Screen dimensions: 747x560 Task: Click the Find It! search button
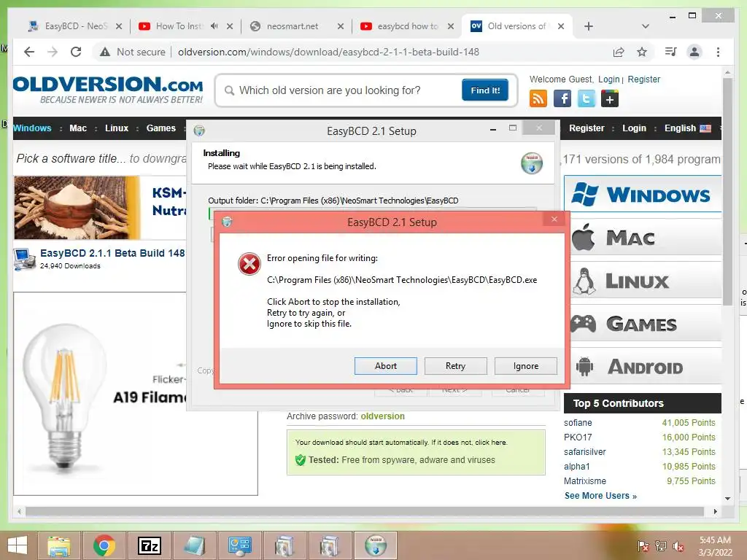(485, 90)
